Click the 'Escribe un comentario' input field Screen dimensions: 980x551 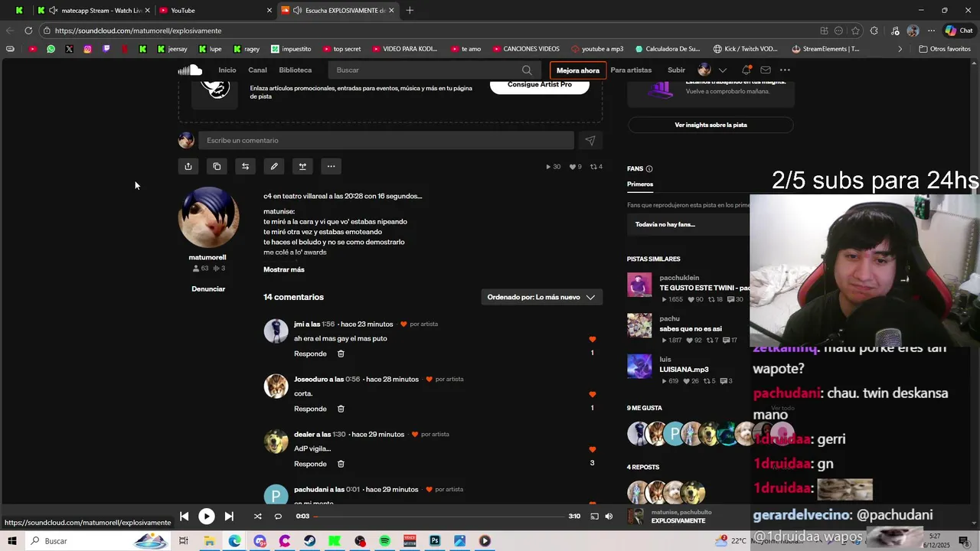[386, 140]
